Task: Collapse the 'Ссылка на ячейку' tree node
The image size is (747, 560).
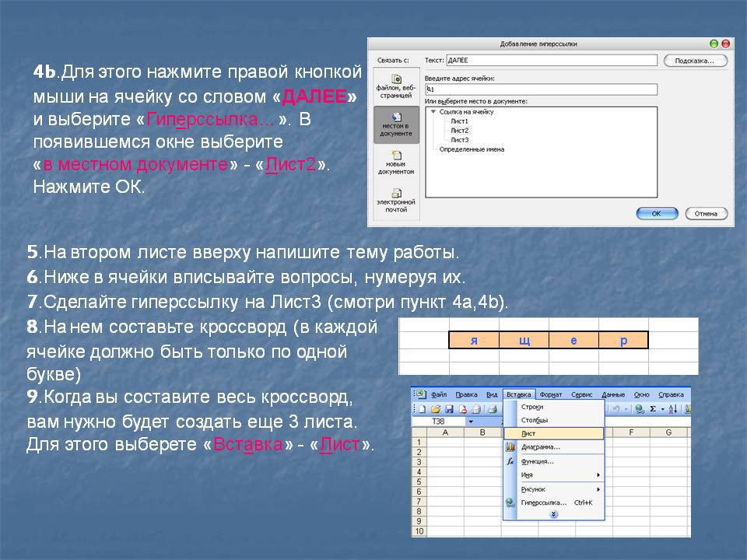Action: (433, 112)
